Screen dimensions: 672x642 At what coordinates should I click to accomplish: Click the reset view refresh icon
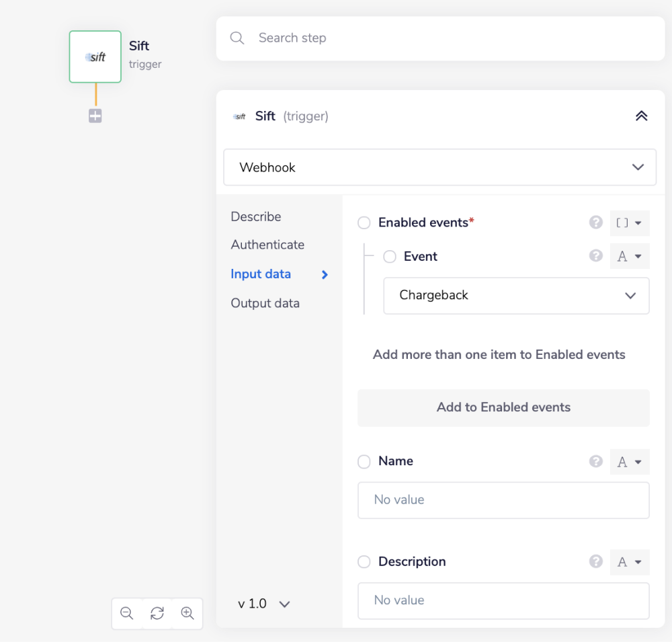tap(157, 613)
